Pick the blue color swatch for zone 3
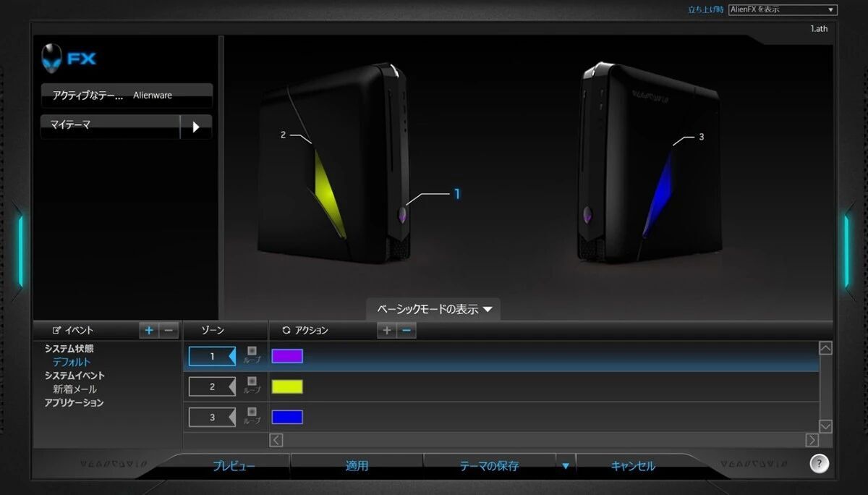 [x=287, y=417]
